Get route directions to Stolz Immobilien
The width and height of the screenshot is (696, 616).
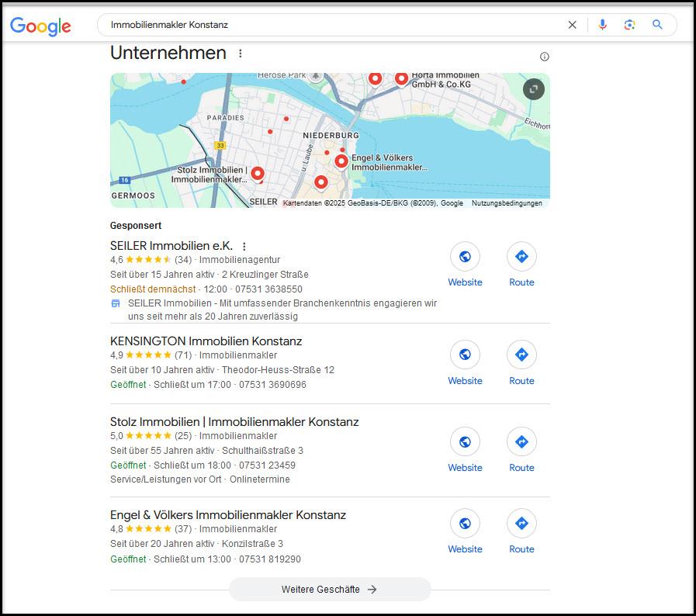pos(521,442)
